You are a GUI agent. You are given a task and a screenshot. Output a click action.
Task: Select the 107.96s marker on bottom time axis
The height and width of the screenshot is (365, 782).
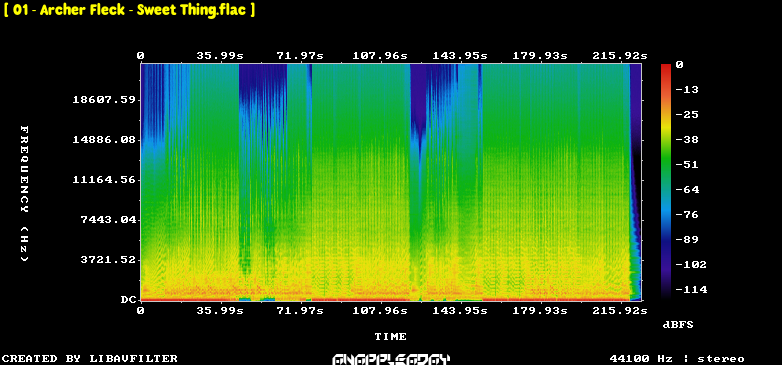tap(380, 311)
